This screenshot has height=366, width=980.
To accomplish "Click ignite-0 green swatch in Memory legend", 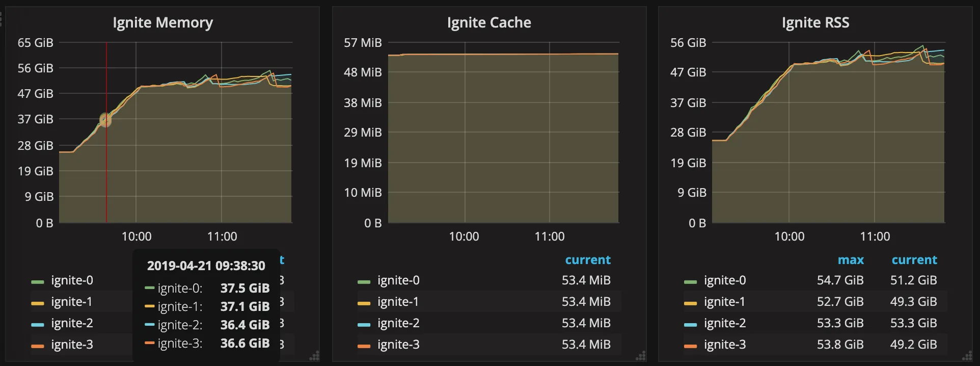I will (38, 281).
